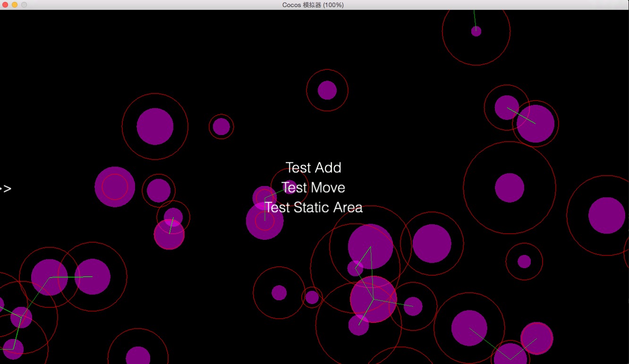Click the Cocos simulator window title

(313, 5)
